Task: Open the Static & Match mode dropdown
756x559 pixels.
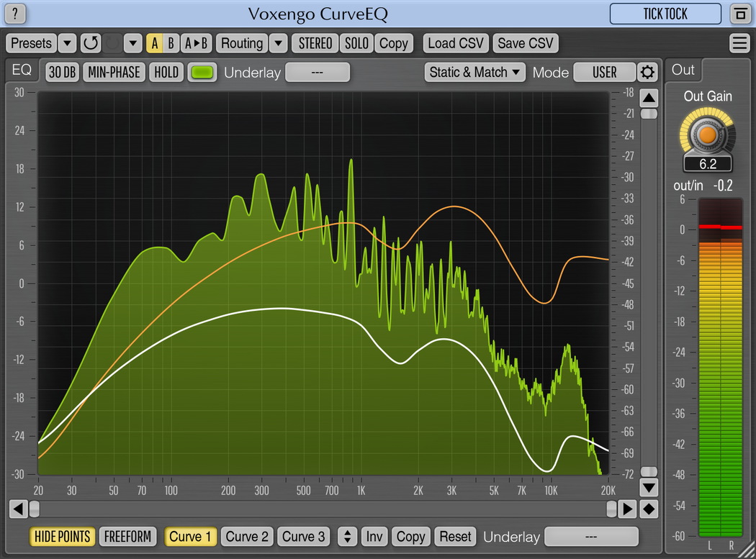Action: [474, 72]
